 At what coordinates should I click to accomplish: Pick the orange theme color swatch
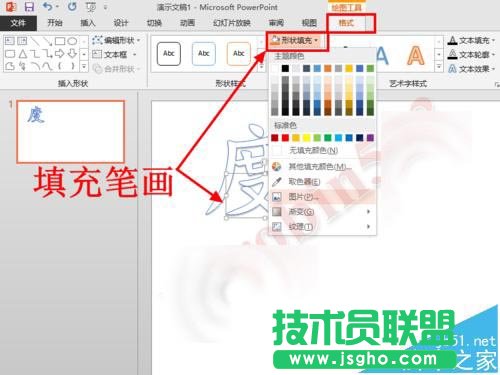[328, 68]
